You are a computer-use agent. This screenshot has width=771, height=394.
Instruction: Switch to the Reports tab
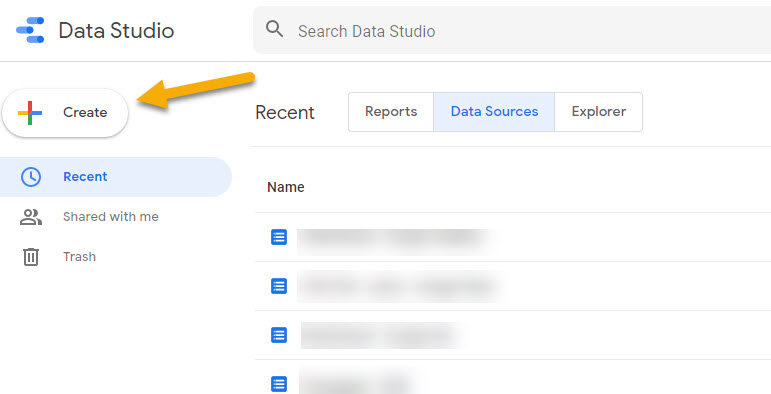pyautogui.click(x=391, y=112)
